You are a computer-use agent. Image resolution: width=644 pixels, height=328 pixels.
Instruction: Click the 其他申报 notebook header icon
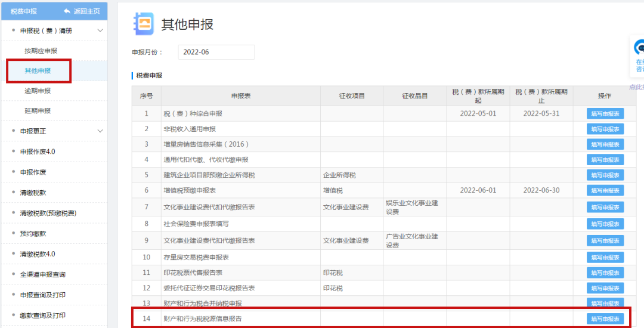click(144, 24)
